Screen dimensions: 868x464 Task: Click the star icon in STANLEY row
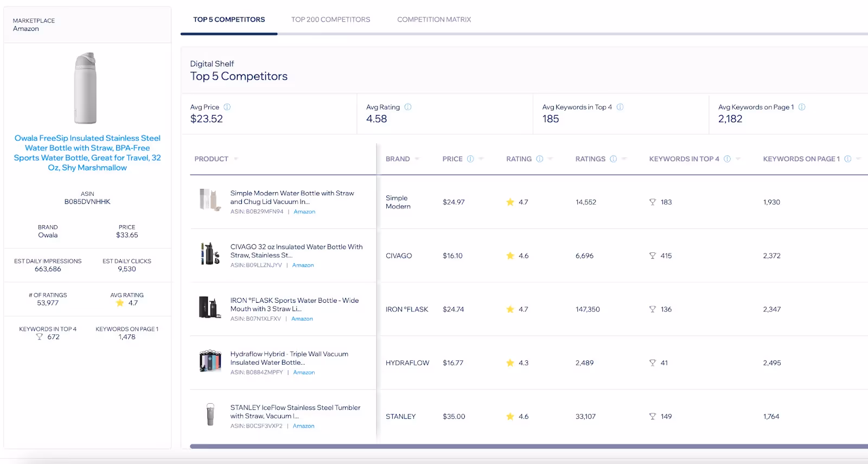pyautogui.click(x=510, y=417)
